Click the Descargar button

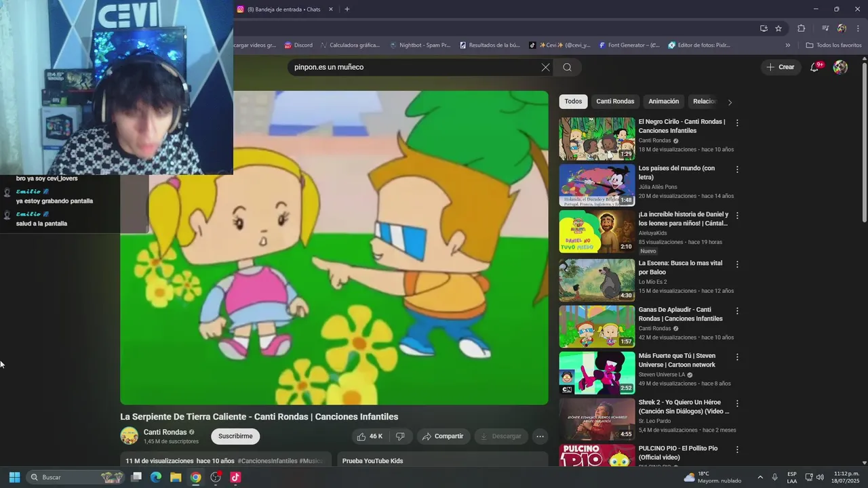(501, 436)
